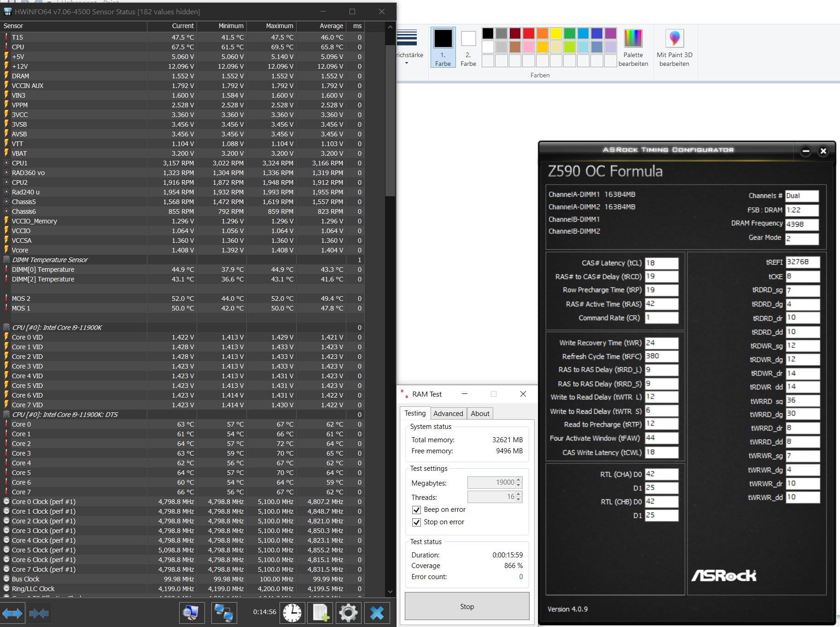Select the DRAM voltage sensor row
The height and width of the screenshot is (627, 840).
pyautogui.click(x=182, y=76)
